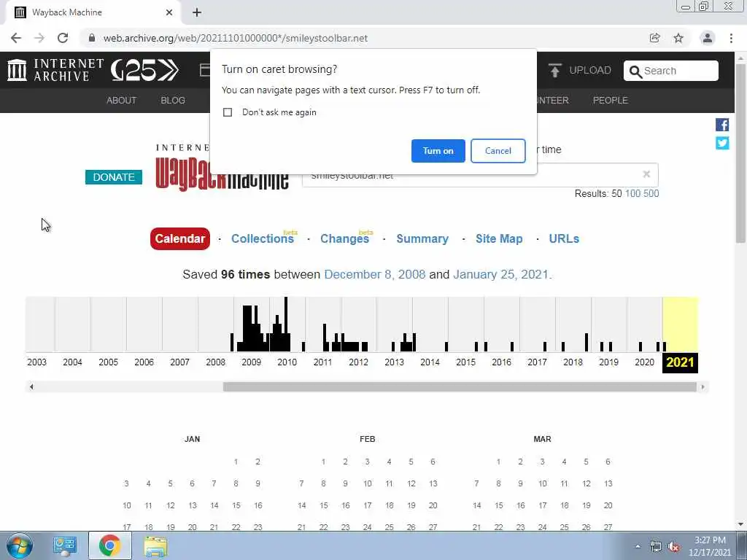
Task: Clear the Wayback URL field with X
Action: (646, 174)
